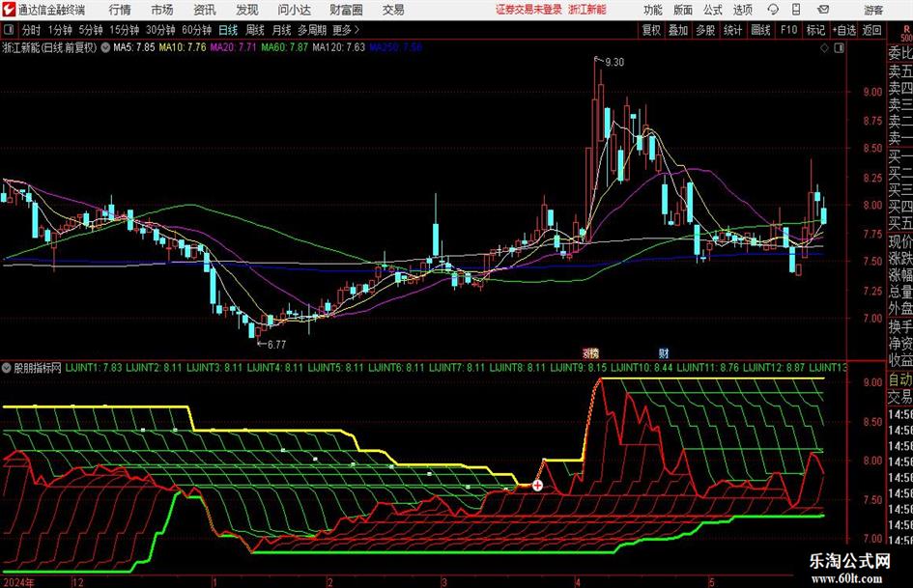The image size is (913, 588).
Task: Click the 游客 guest account label
Action: point(873,10)
